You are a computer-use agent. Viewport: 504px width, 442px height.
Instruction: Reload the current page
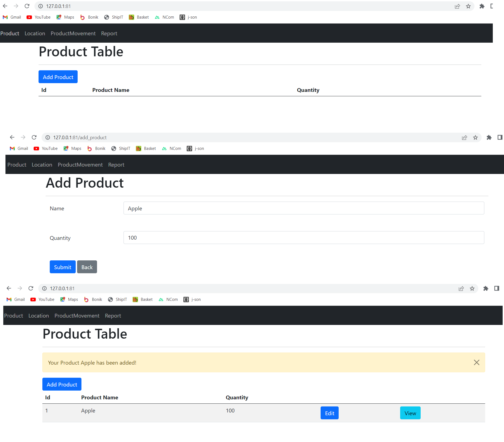click(27, 6)
